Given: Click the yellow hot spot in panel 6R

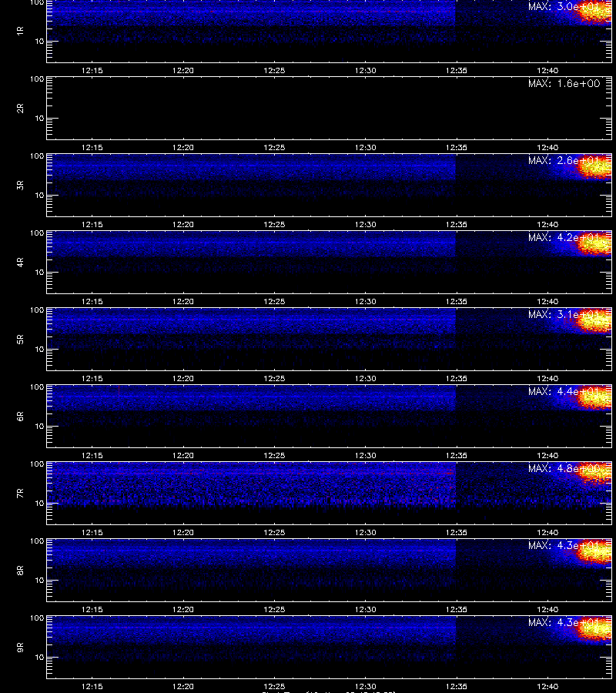Looking at the screenshot, I should tap(595, 398).
